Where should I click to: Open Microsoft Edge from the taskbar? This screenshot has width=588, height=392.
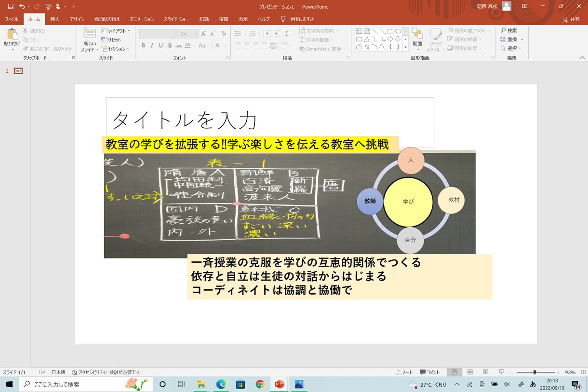[221, 384]
